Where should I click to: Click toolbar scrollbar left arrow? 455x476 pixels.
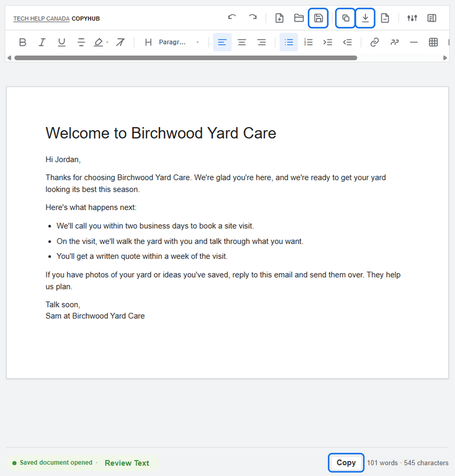[x=9, y=58]
